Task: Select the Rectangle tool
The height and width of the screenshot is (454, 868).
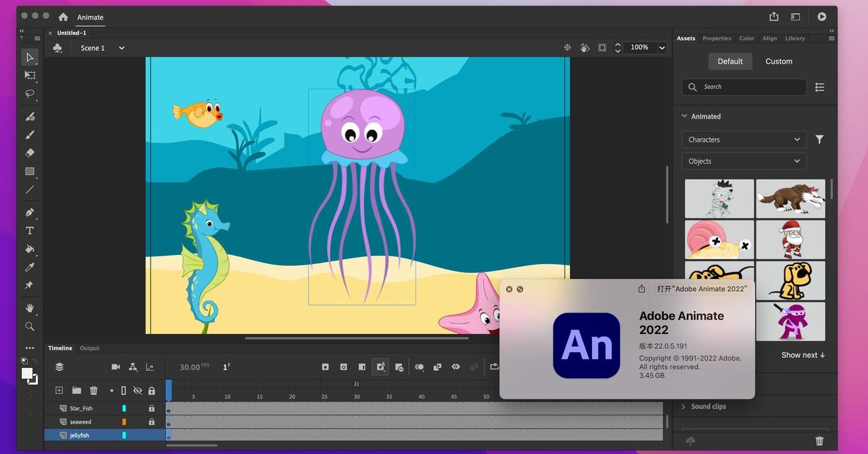Action: (30, 171)
